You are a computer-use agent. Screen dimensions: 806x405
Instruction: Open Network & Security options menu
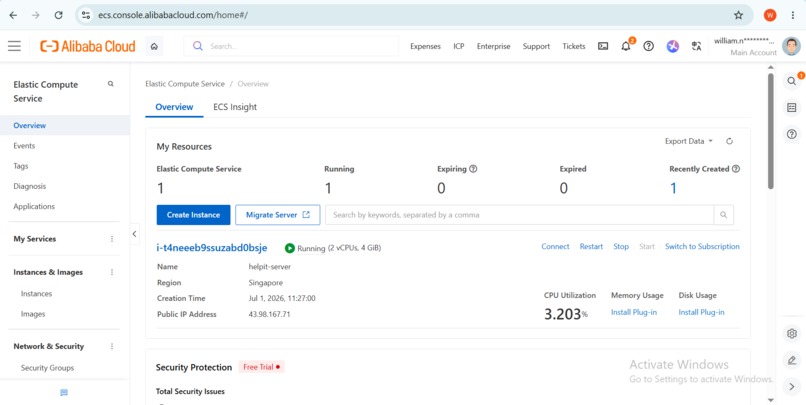click(x=112, y=346)
